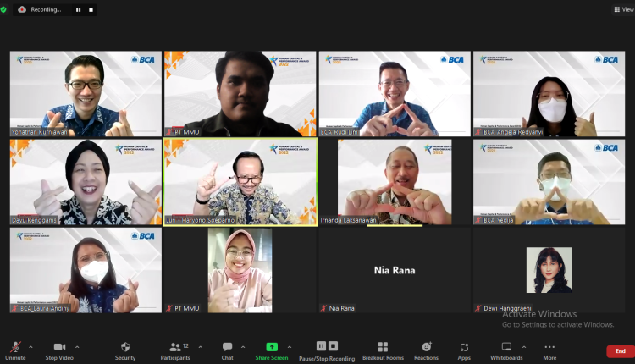
Task: Open the More options menu
Action: pyautogui.click(x=549, y=347)
